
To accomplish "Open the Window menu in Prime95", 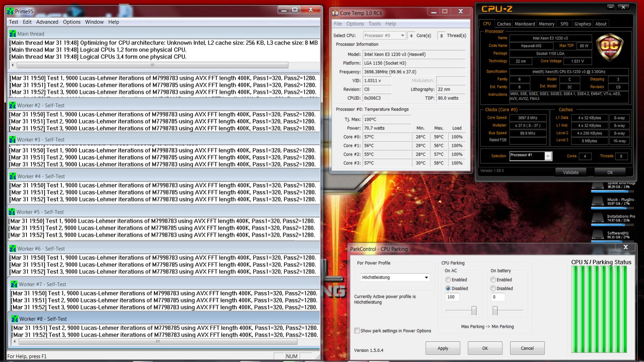I will click(x=94, y=22).
